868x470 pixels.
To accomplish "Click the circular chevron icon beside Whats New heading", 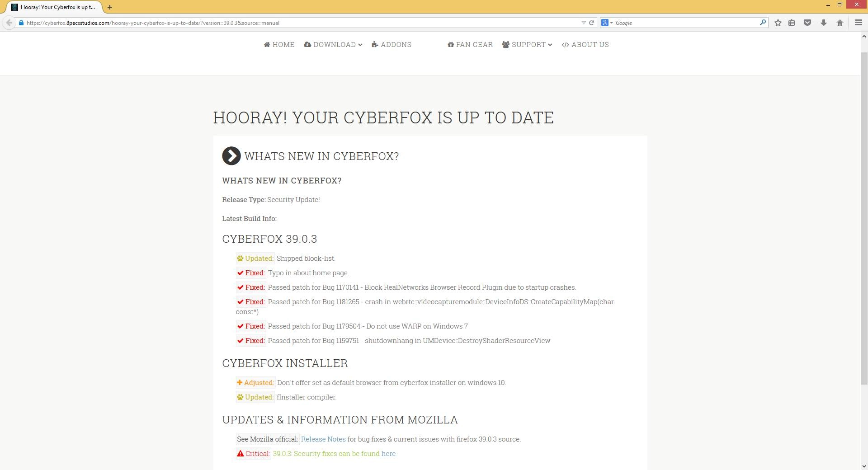I will click(x=231, y=156).
